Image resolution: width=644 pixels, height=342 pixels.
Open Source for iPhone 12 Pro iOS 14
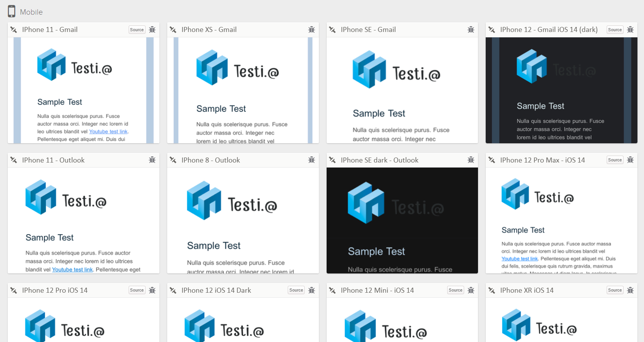(137, 290)
